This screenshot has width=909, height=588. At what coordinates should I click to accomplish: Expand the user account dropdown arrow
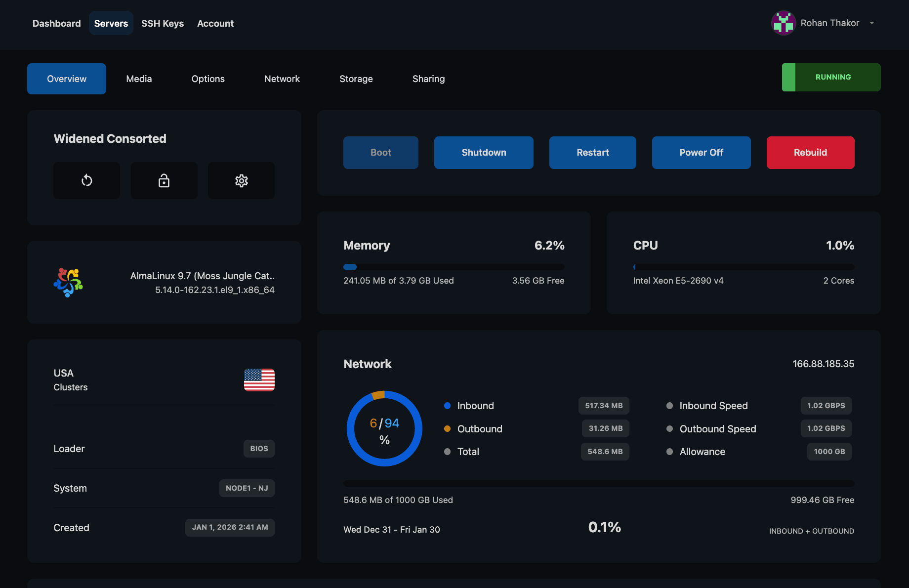pyautogui.click(x=872, y=23)
